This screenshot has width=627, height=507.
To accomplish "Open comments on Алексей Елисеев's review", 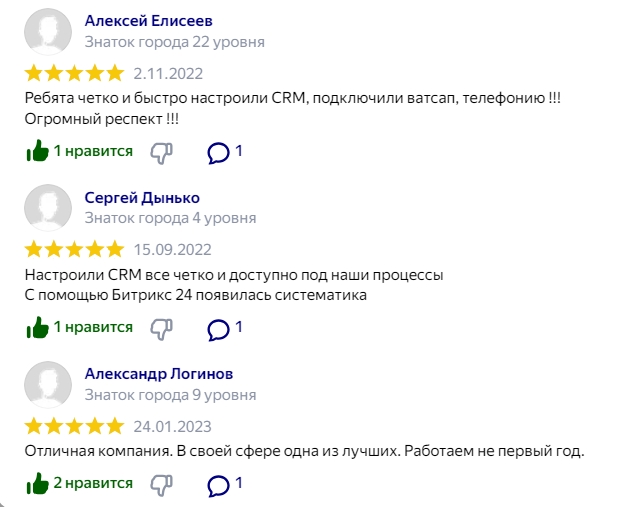I will coord(218,152).
